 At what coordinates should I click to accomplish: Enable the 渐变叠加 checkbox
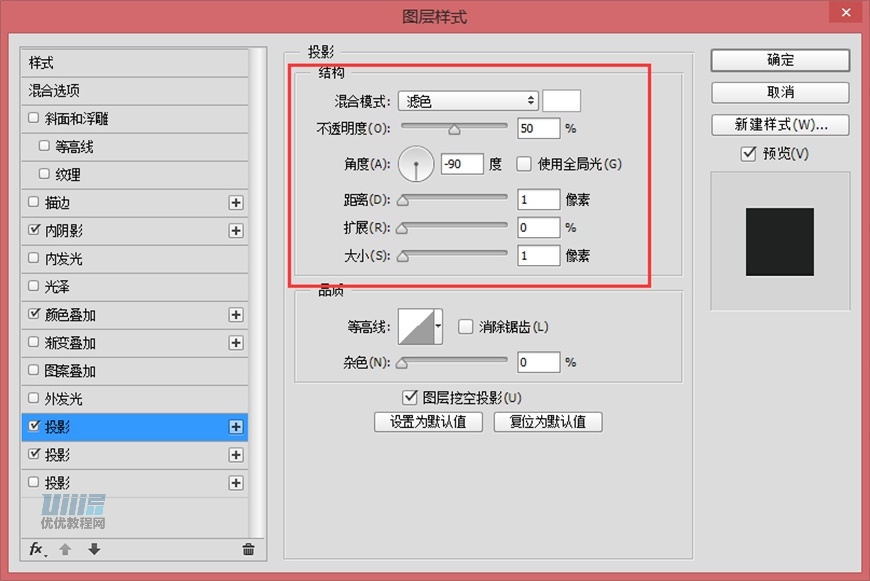click(x=33, y=342)
